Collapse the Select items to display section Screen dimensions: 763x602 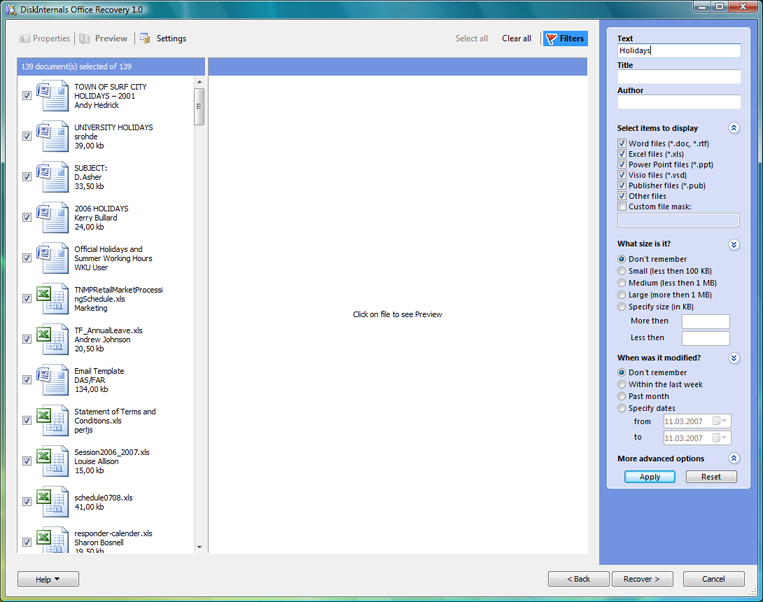(x=734, y=128)
